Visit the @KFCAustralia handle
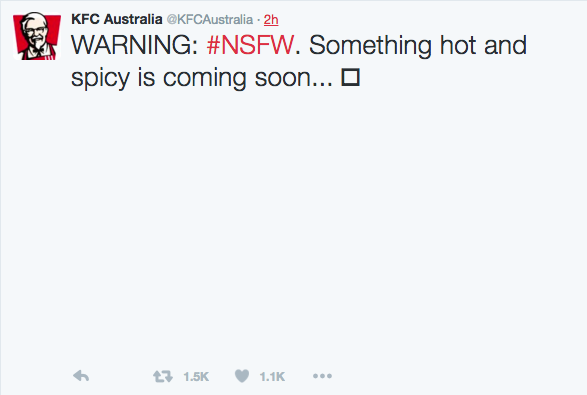This screenshot has height=395, width=587. tap(210, 19)
